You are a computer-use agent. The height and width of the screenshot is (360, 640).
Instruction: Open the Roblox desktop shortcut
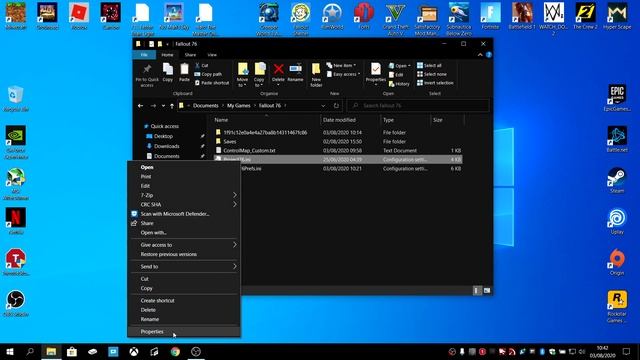coord(79,16)
